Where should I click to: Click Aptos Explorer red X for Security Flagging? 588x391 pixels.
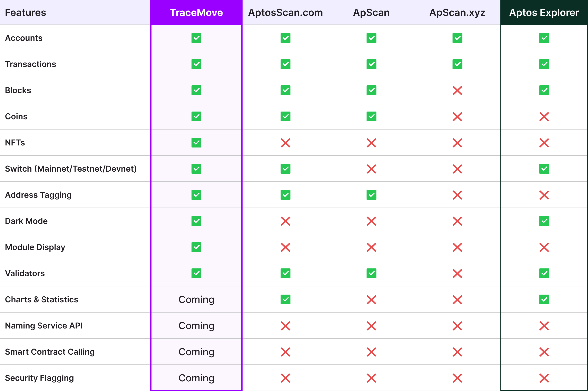(544, 378)
